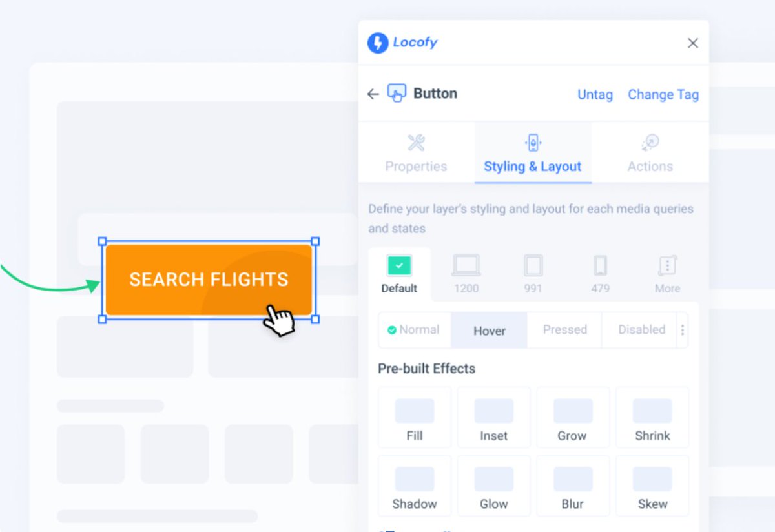This screenshot has width=775, height=532.
Task: Click the Untag link
Action: click(595, 94)
